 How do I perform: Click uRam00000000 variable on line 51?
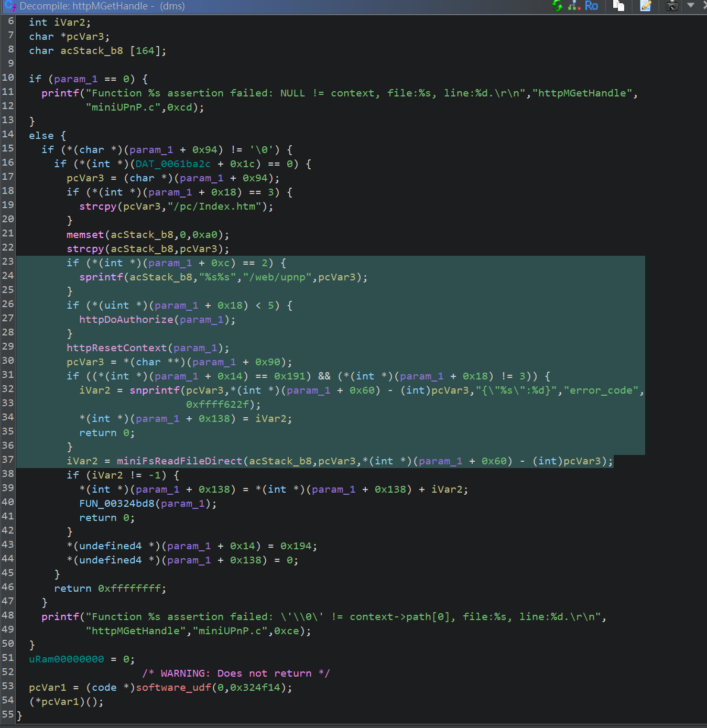pyautogui.click(x=67, y=659)
